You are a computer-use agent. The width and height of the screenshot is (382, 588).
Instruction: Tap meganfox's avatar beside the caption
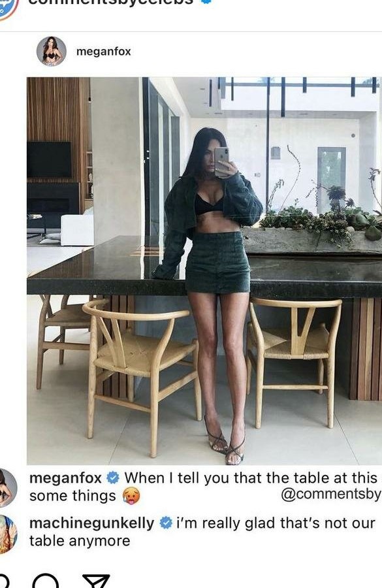[7, 487]
